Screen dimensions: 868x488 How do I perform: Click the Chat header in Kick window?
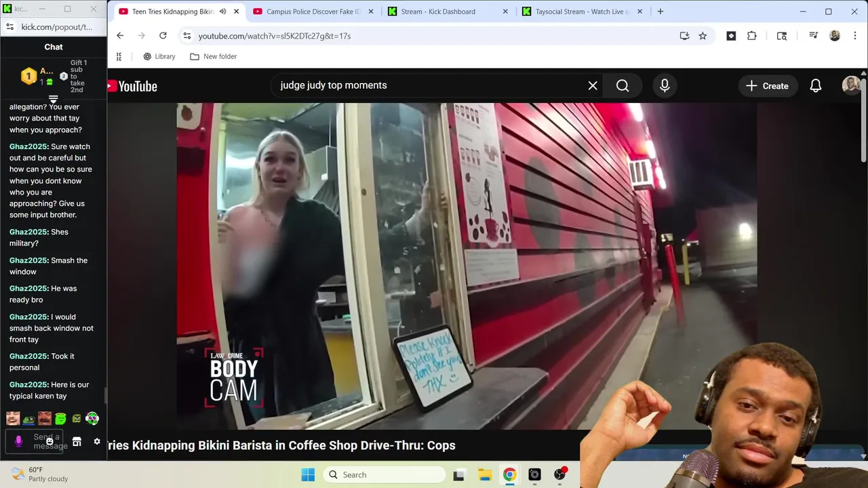point(54,47)
